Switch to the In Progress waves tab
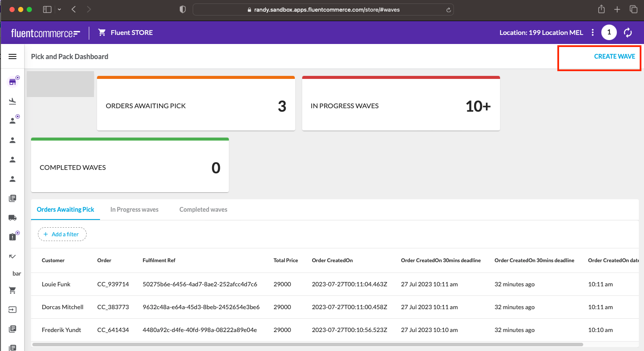 (x=134, y=210)
